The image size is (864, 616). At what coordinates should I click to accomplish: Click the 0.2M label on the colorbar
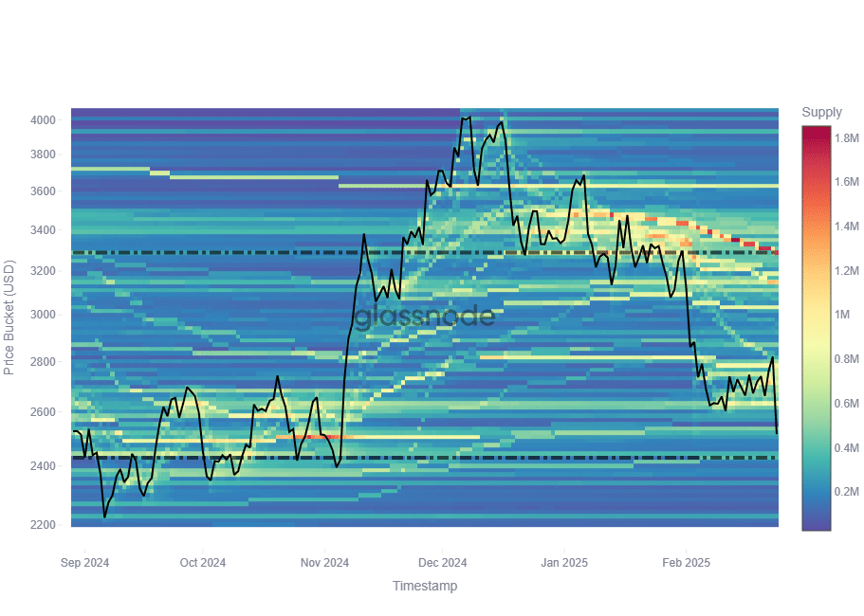(x=847, y=492)
